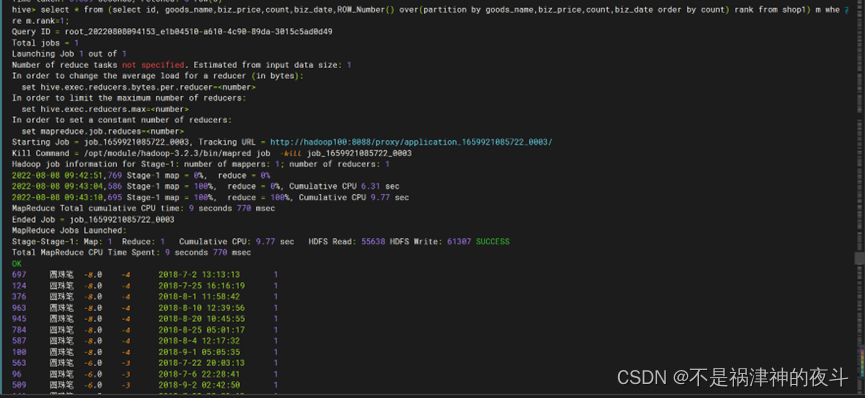The width and height of the screenshot is (865, 398).
Task: Click result row id 509
Action: 19,385
